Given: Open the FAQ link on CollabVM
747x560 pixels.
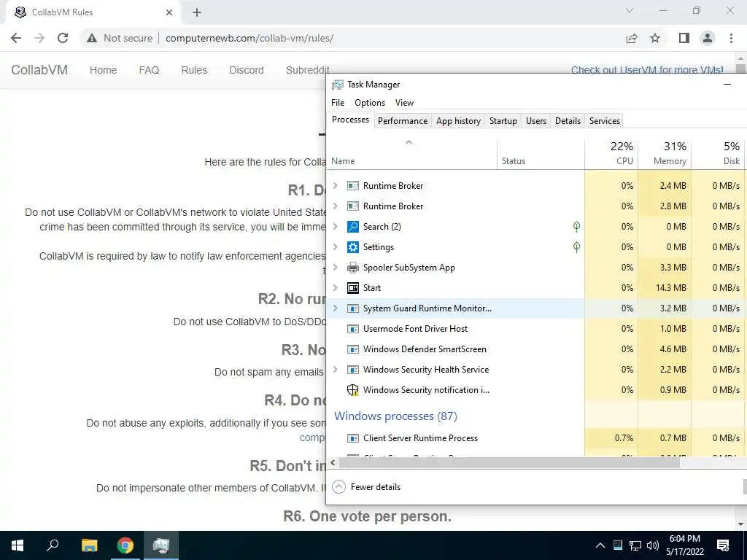Looking at the screenshot, I should [x=149, y=70].
